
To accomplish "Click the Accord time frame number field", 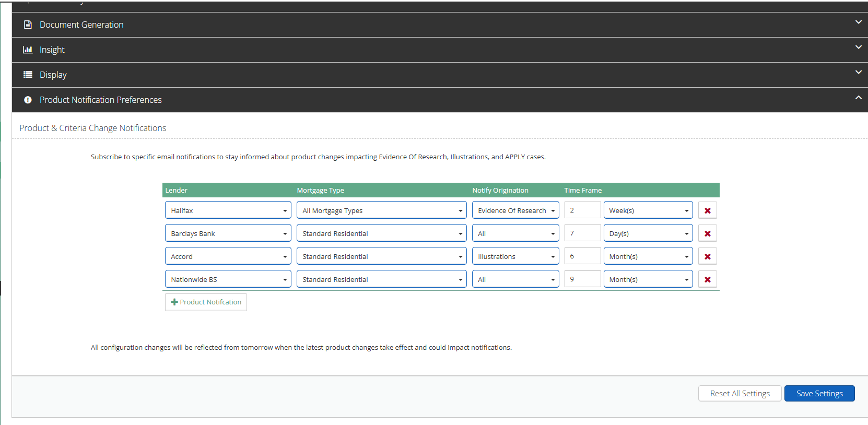I will tap(582, 256).
